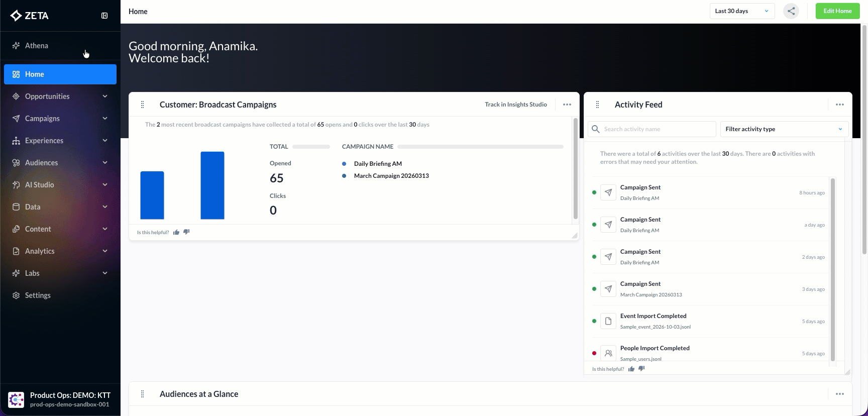Thumbs up the Broadcast Campaigns widget
Viewport: 868px width, 416px height.
[x=176, y=232]
